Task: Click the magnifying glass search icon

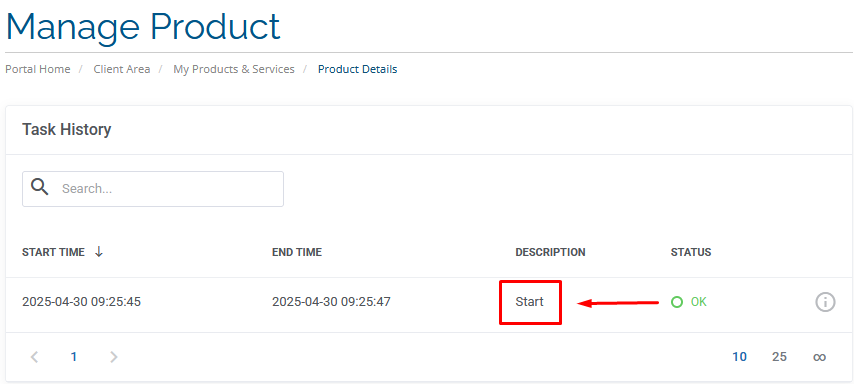Action: [40, 187]
